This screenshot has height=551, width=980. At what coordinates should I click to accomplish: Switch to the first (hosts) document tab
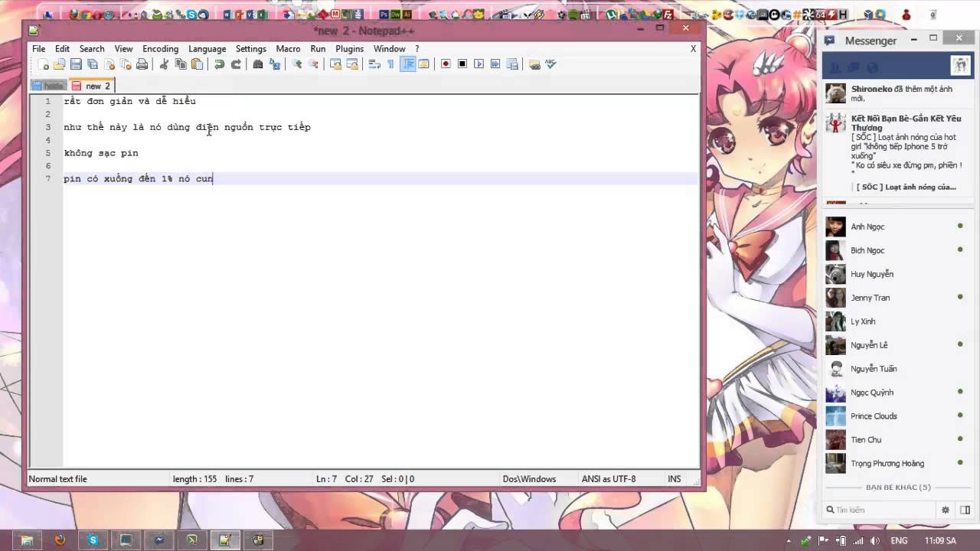(49, 86)
